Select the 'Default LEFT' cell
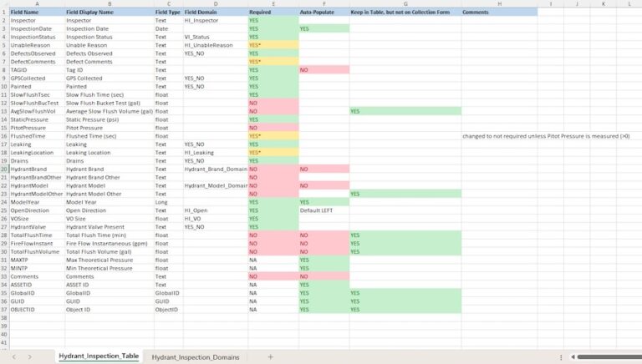Image resolution: width=642 pixels, height=364 pixels. pyautogui.click(x=324, y=210)
